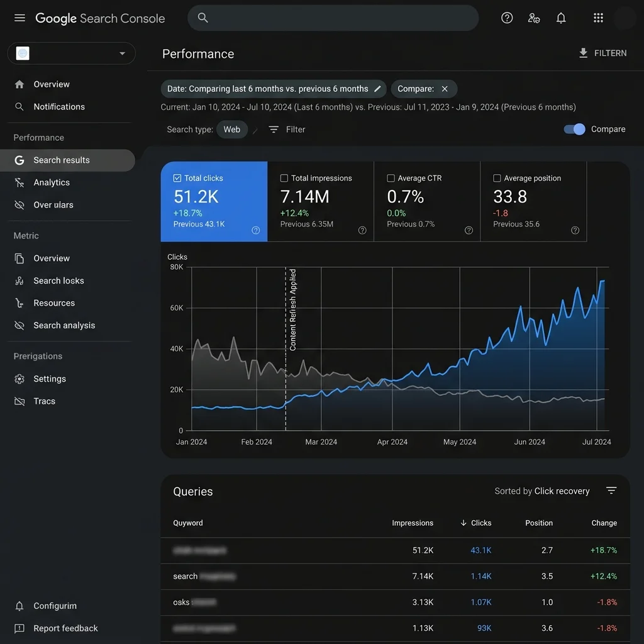The width and height of the screenshot is (644, 644).
Task: Enable the Average position checkbox
Action: coord(497,178)
